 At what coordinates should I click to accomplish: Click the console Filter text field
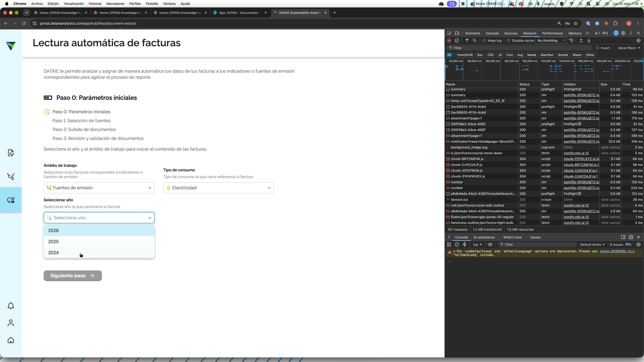click(538, 245)
